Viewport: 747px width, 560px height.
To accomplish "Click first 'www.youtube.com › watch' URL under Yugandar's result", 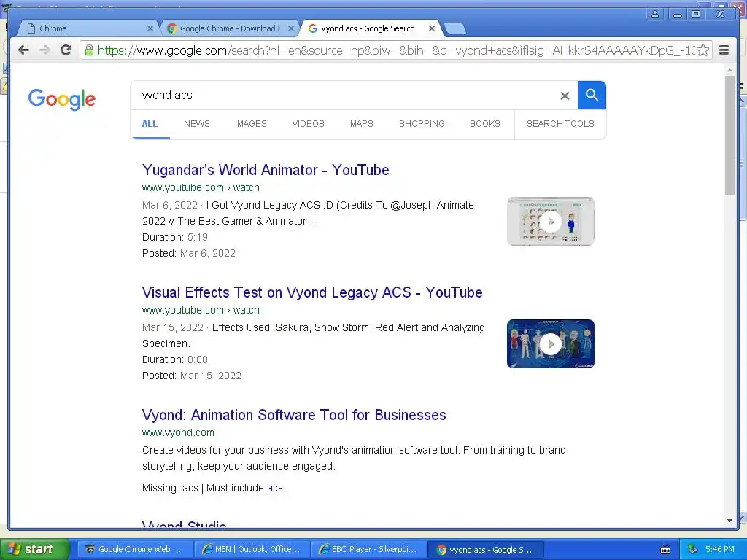I will pyautogui.click(x=201, y=187).
